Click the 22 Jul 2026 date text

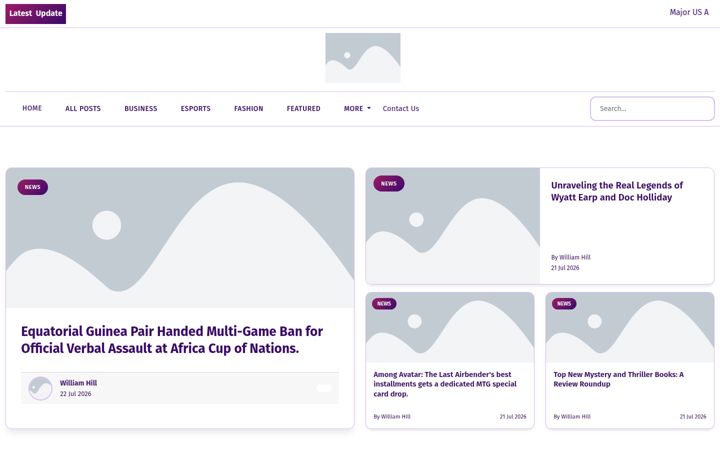click(76, 394)
